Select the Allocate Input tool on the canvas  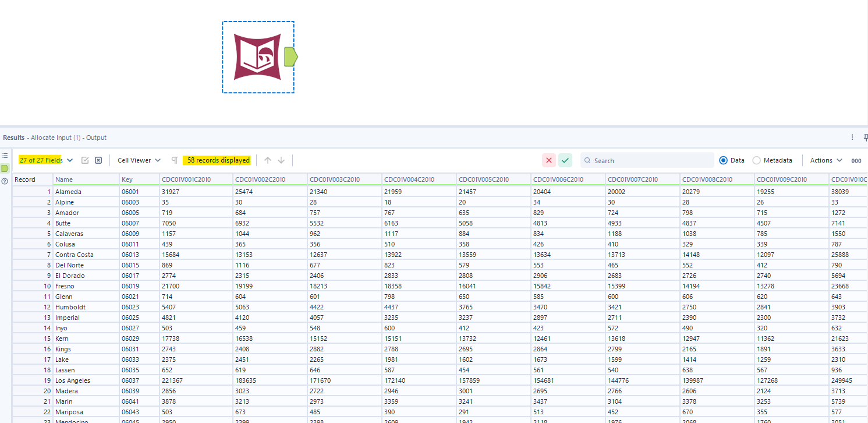point(257,57)
